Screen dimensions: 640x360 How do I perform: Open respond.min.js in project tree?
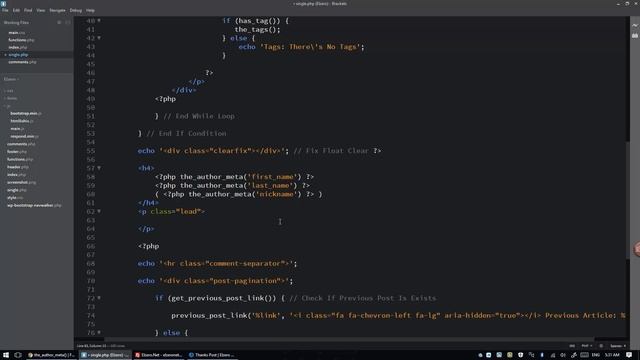click(x=24, y=136)
